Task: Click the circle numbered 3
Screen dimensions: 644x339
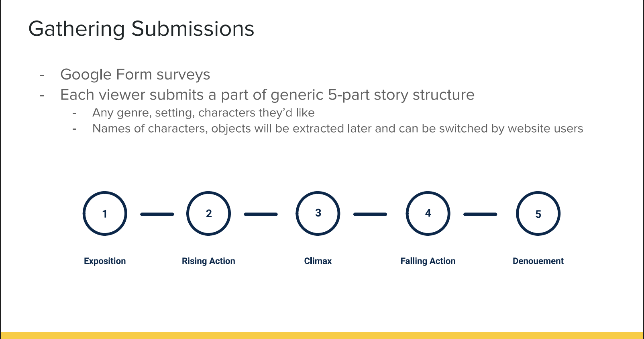Action: pyautogui.click(x=318, y=213)
